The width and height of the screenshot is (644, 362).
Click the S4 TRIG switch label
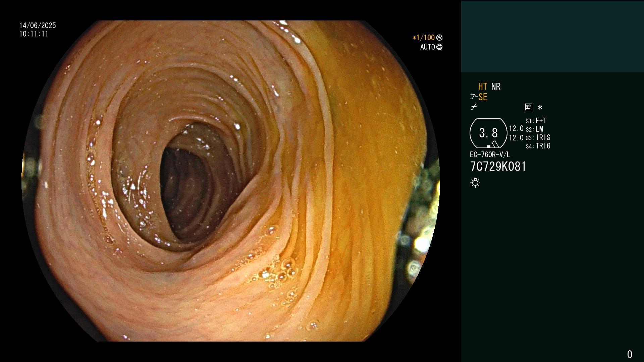click(x=538, y=146)
